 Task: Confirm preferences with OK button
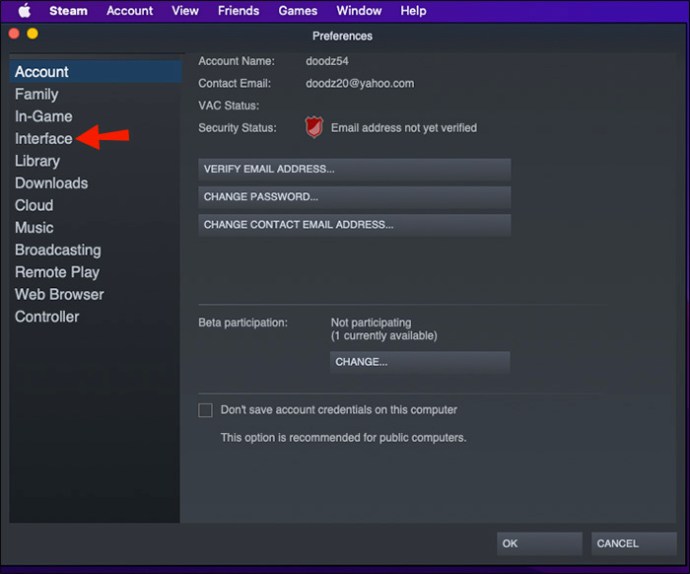point(540,544)
